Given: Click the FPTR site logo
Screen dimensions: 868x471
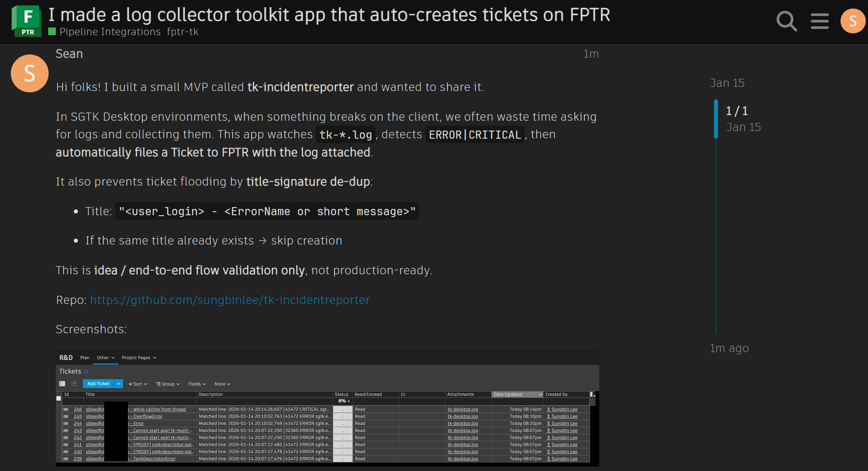Looking at the screenshot, I should point(26,21).
